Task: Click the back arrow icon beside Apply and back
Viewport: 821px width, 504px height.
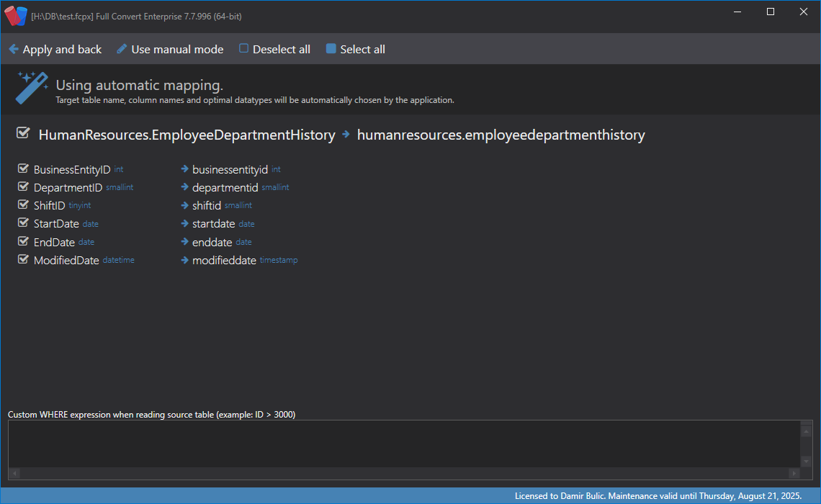Action: [14, 50]
